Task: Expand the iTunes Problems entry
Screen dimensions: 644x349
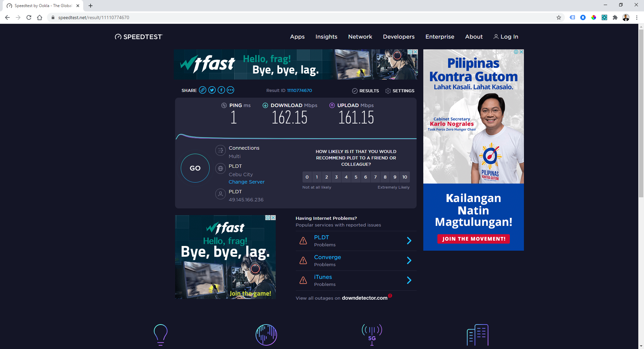Action: pos(356,281)
